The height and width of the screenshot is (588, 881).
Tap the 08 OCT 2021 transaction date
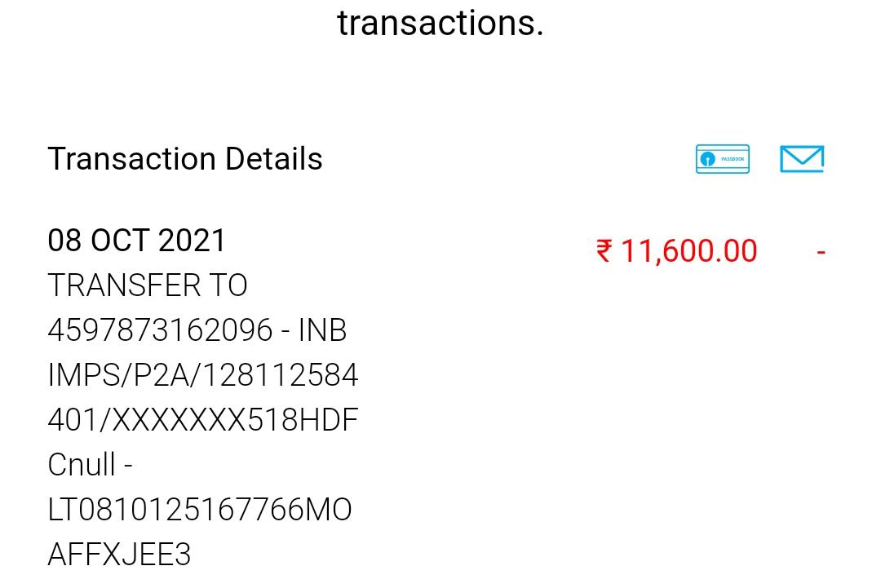point(136,241)
